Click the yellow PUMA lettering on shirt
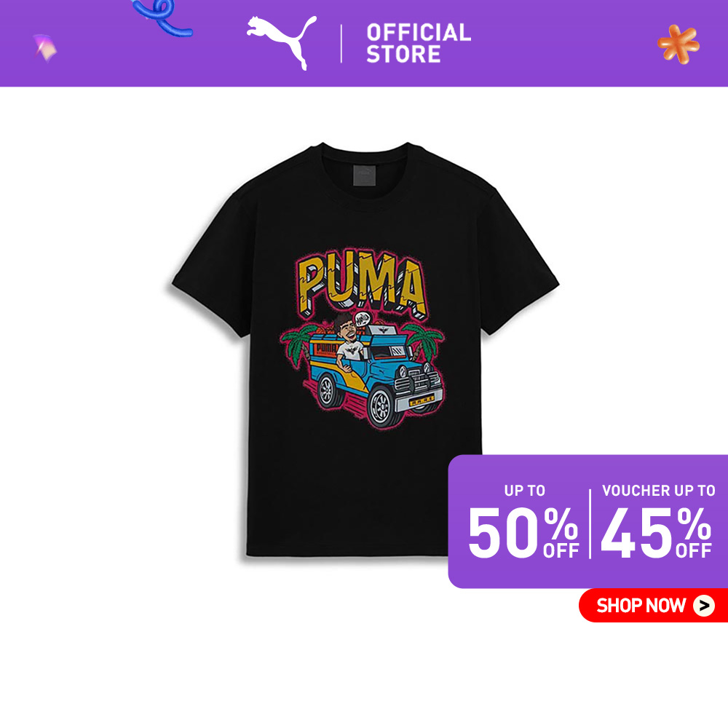This screenshot has height=728, width=728. point(362,286)
